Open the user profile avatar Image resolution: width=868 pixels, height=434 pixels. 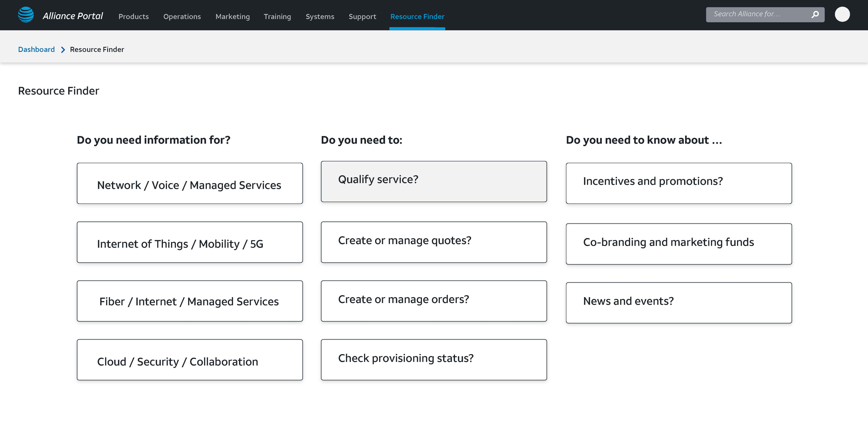[842, 14]
